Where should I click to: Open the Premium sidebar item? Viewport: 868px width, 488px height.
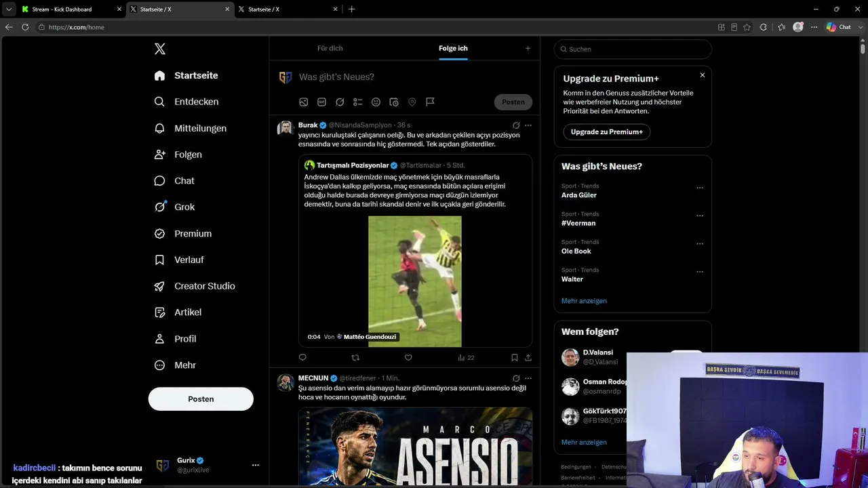click(183, 233)
